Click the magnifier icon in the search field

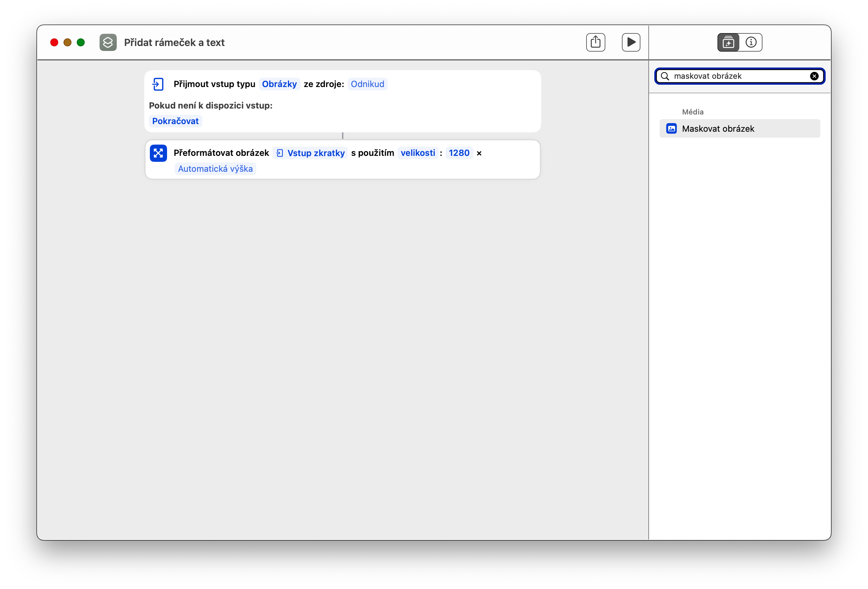pyautogui.click(x=665, y=76)
